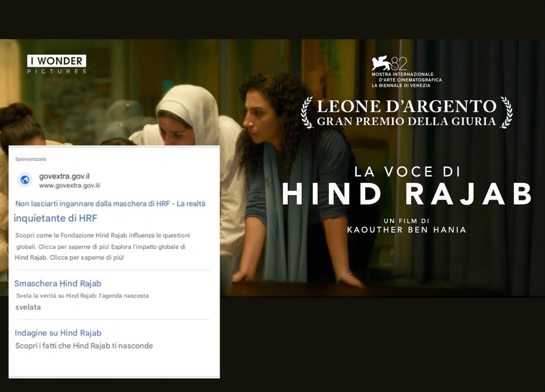Open the 'Indagine su Hind Rajab' sitelink

58,333
